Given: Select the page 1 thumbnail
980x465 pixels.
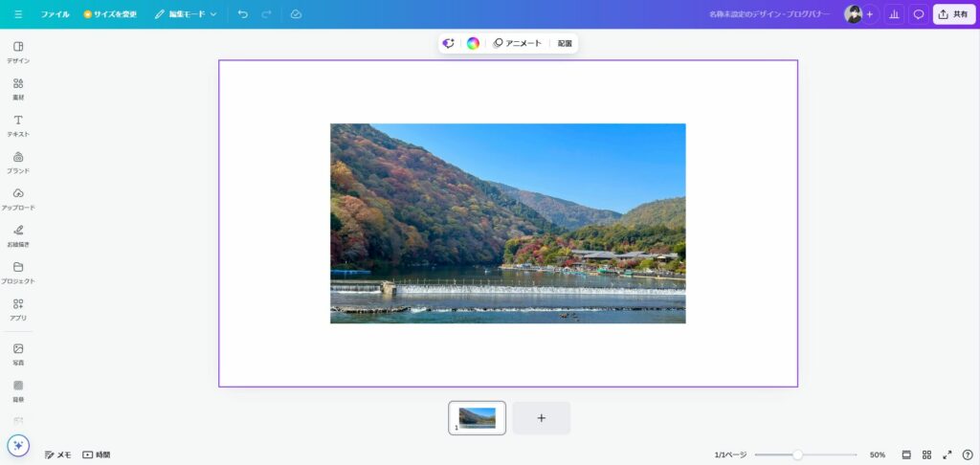Looking at the screenshot, I should coord(478,417).
